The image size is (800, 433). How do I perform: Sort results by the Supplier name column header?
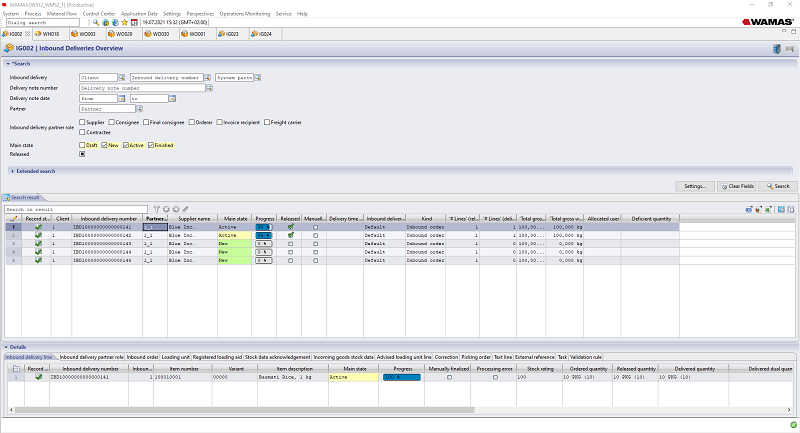point(193,218)
